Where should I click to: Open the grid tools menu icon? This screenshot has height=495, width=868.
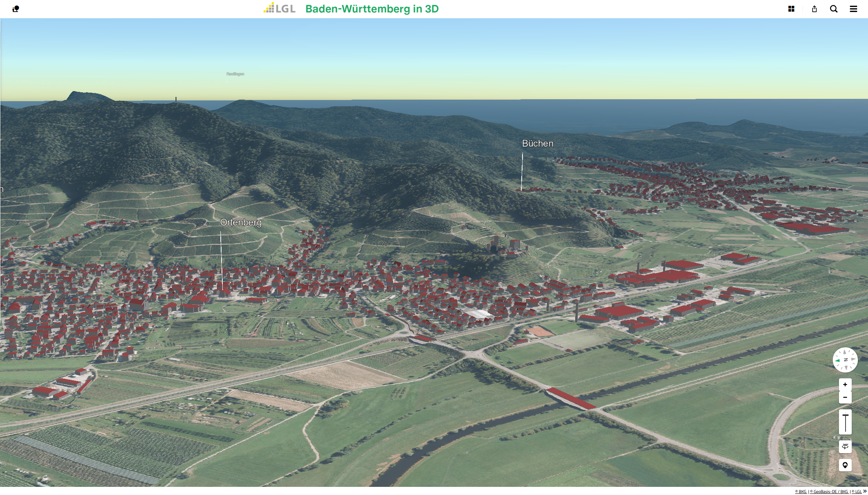click(x=791, y=9)
